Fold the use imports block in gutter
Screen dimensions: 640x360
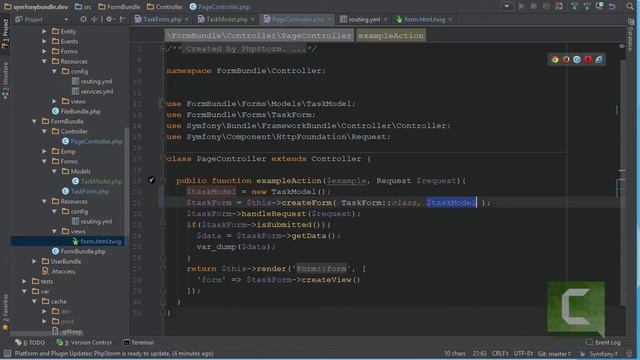click(x=163, y=103)
